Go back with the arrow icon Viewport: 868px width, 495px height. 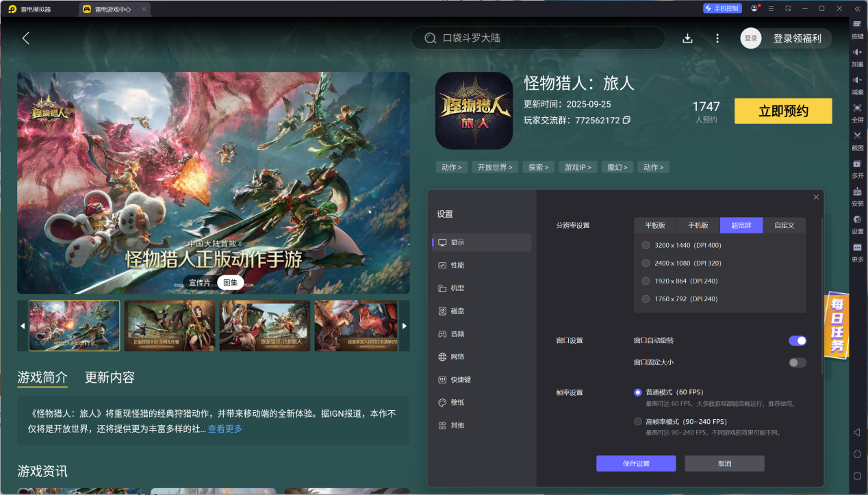pyautogui.click(x=26, y=38)
